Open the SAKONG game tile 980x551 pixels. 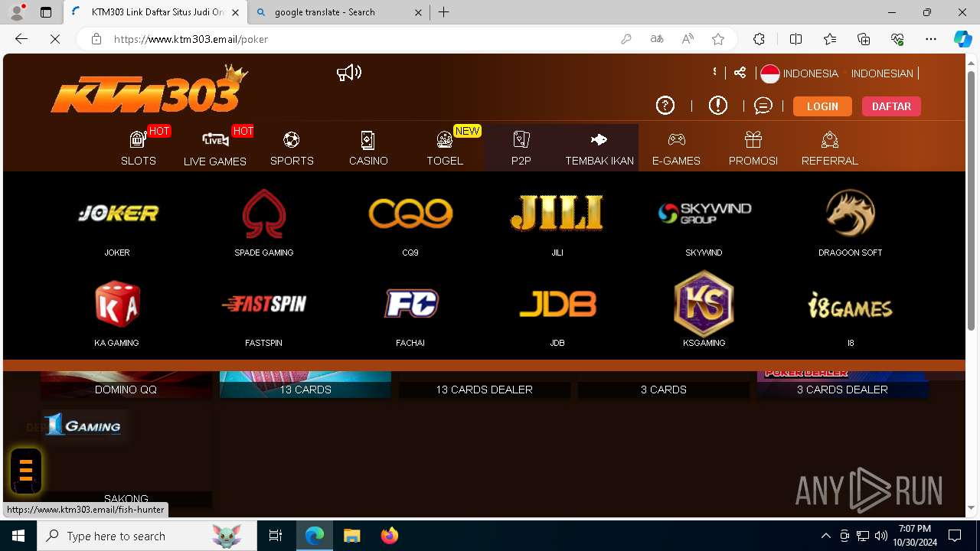tap(126, 459)
